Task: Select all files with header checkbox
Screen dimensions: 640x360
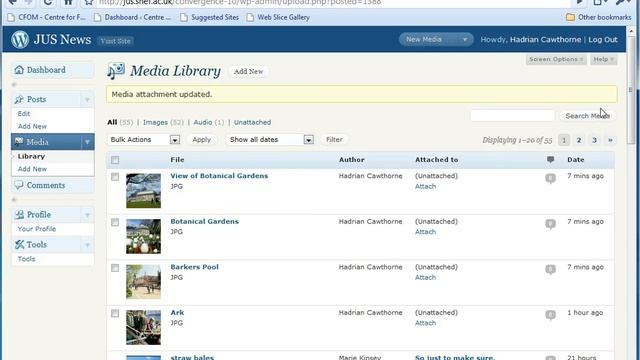Action: (115, 160)
